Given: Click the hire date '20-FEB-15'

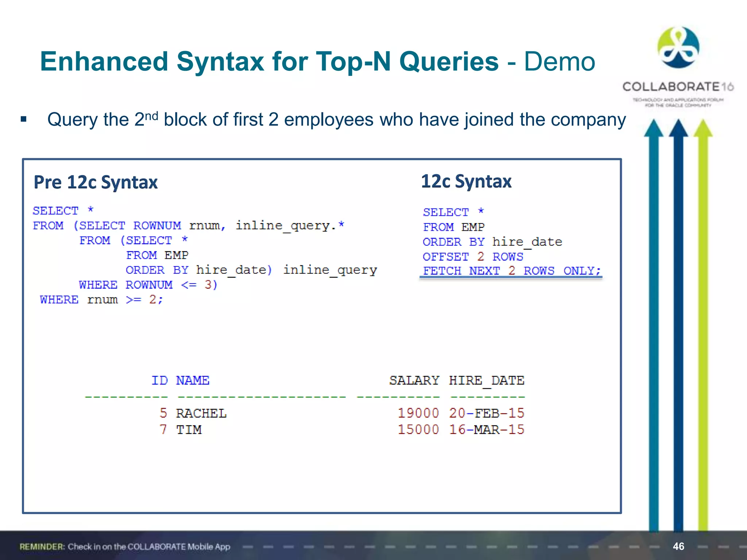Looking at the screenshot, I should click(487, 413).
